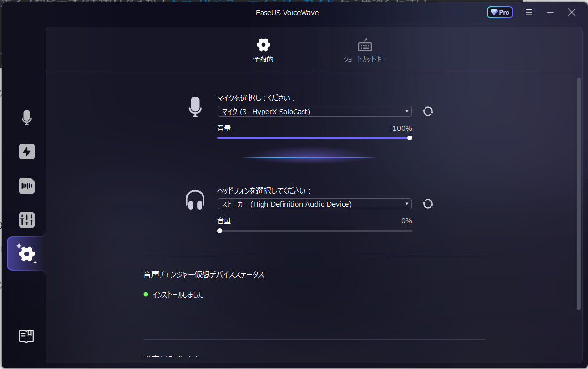Click the Pro upgrade badge
588x369 pixels.
pos(500,12)
